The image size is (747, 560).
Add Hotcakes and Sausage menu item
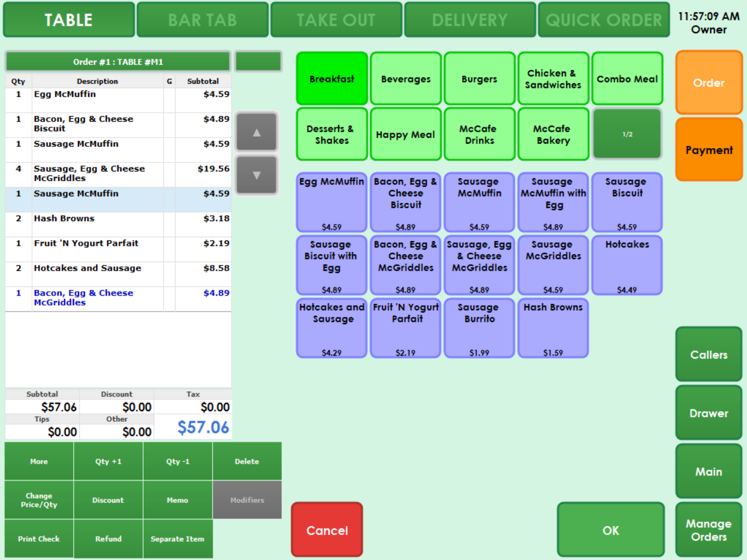[x=332, y=328]
